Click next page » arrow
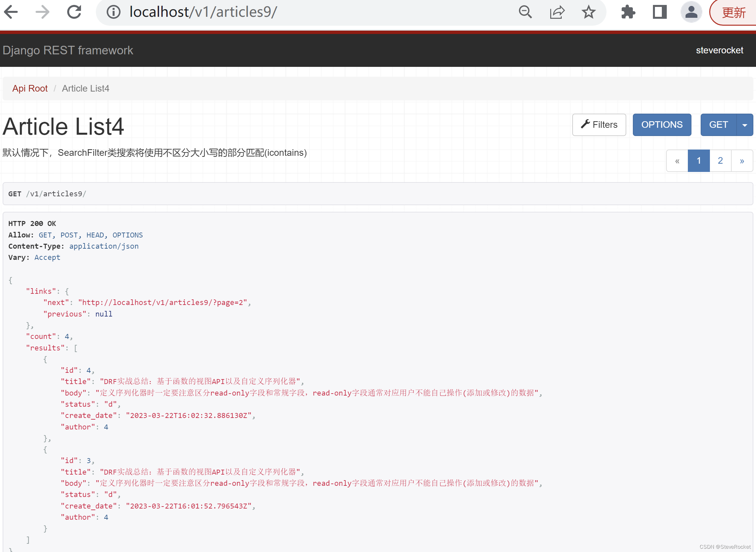The height and width of the screenshot is (552, 756). pyautogui.click(x=742, y=161)
